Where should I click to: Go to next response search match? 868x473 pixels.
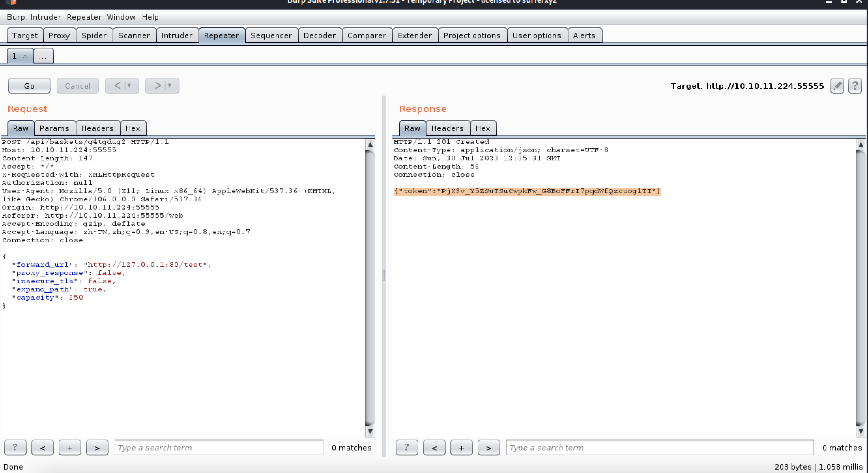pos(489,447)
